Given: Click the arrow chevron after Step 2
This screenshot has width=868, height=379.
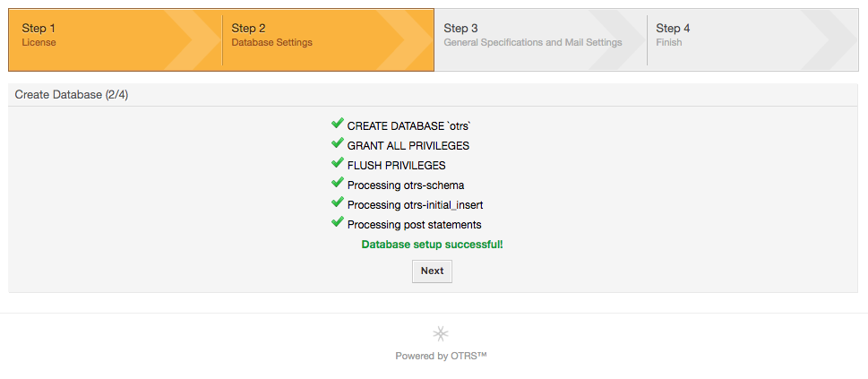Looking at the screenshot, I should tap(404, 40).
